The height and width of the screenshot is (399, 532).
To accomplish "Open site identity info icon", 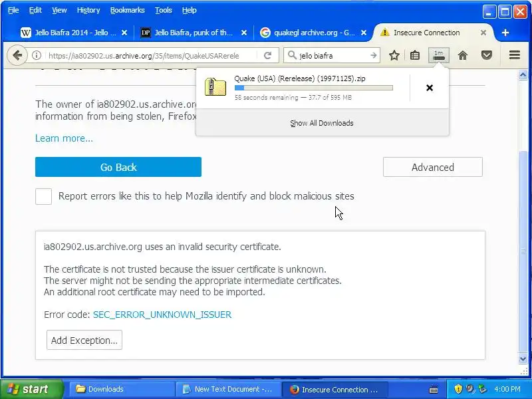I will pos(37,55).
